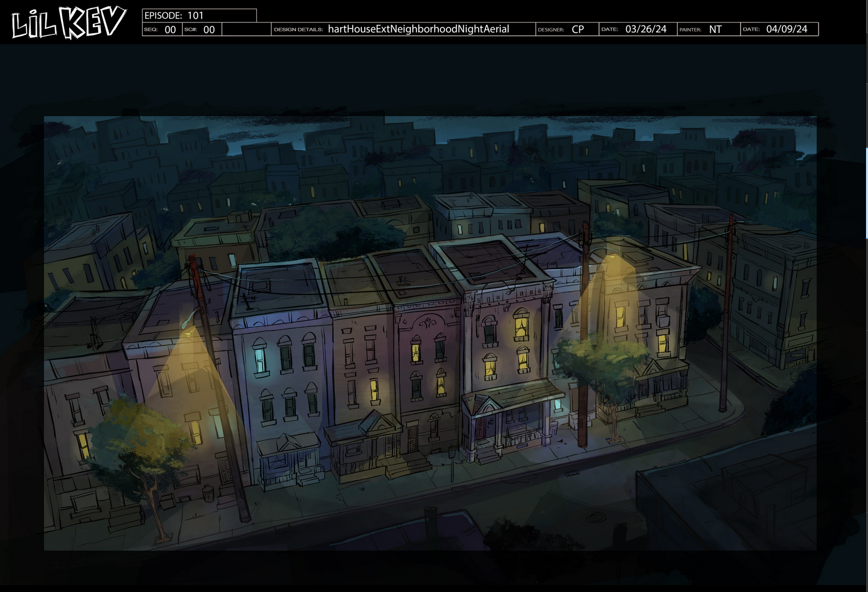This screenshot has width=868, height=592.
Task: Click the hartHouseExtNeighborhoodNightAerial title label
Action: [x=418, y=29]
